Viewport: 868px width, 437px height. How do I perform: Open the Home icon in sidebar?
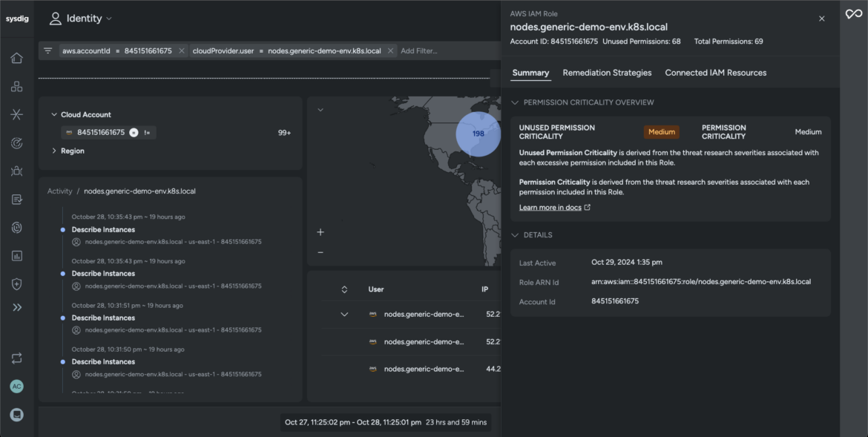click(x=16, y=58)
